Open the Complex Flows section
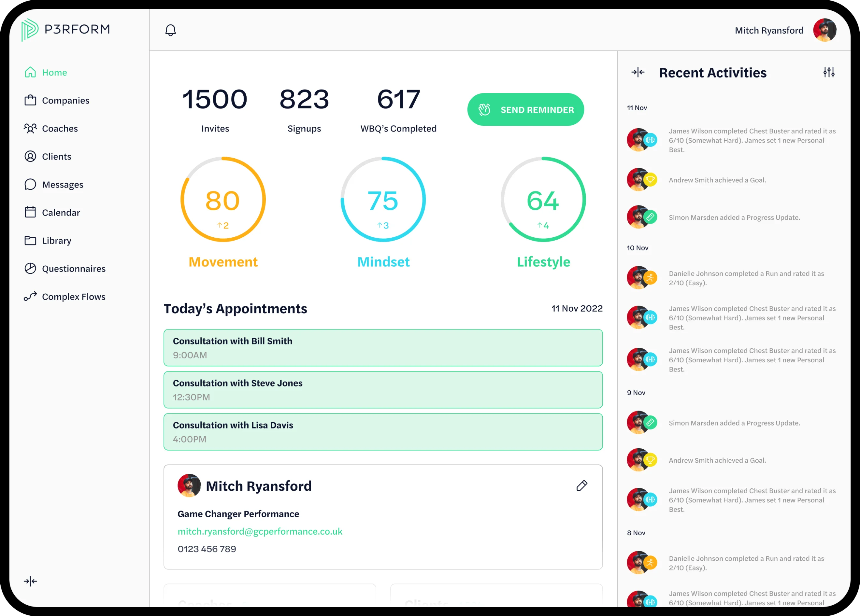This screenshot has height=616, width=860. 74,296
